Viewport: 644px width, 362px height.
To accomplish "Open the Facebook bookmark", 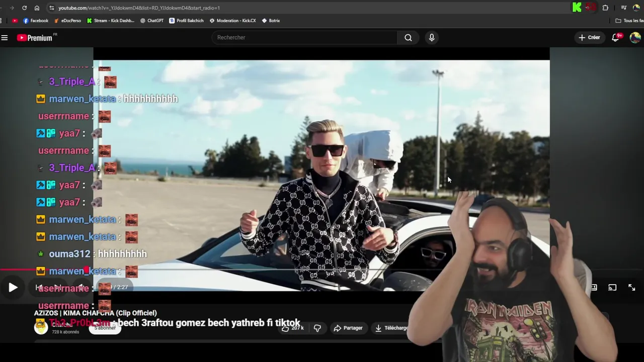I will (x=36, y=21).
